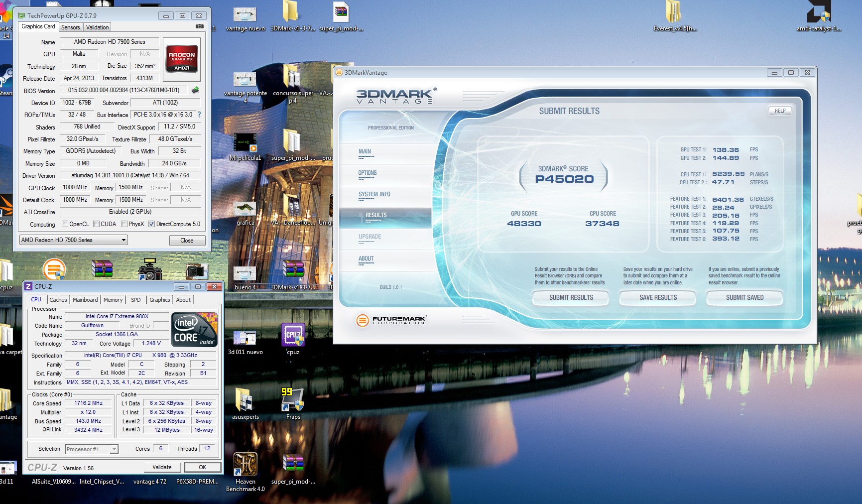Uncheck the DirectCompute 5.0 checkbox
862x504 pixels.
click(x=152, y=224)
